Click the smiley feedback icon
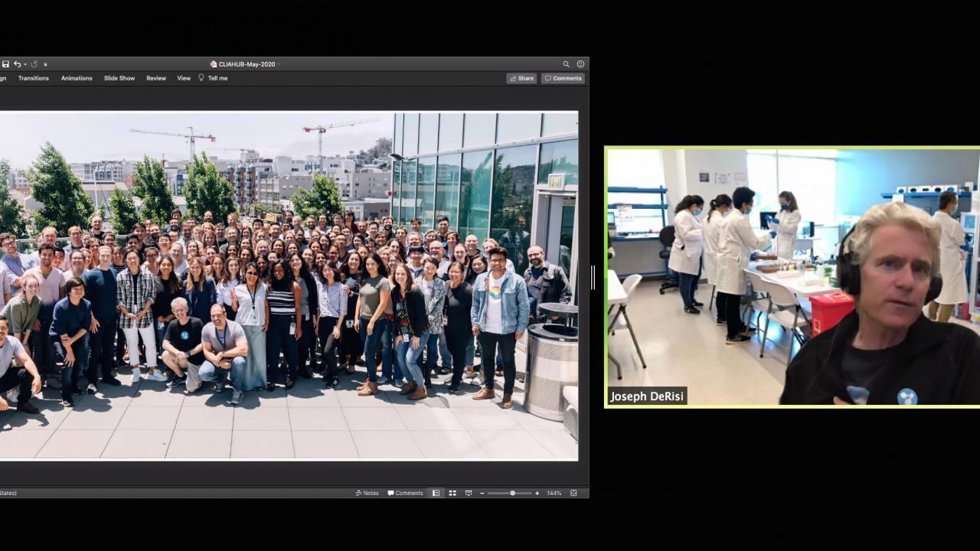This screenshot has height=551, width=980. (x=580, y=64)
